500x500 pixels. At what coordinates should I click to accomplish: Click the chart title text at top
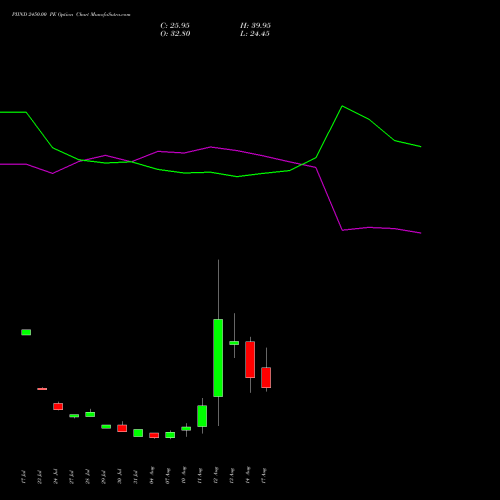coord(71,14)
